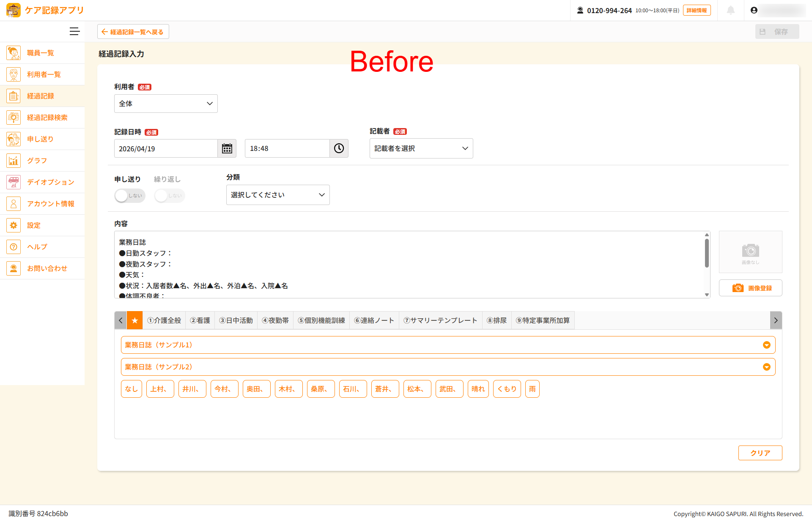Open the 記載者を選択 dropdown

421,148
